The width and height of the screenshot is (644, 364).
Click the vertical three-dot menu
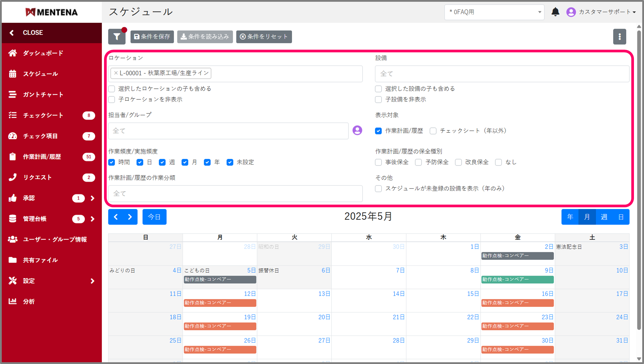[x=619, y=37]
